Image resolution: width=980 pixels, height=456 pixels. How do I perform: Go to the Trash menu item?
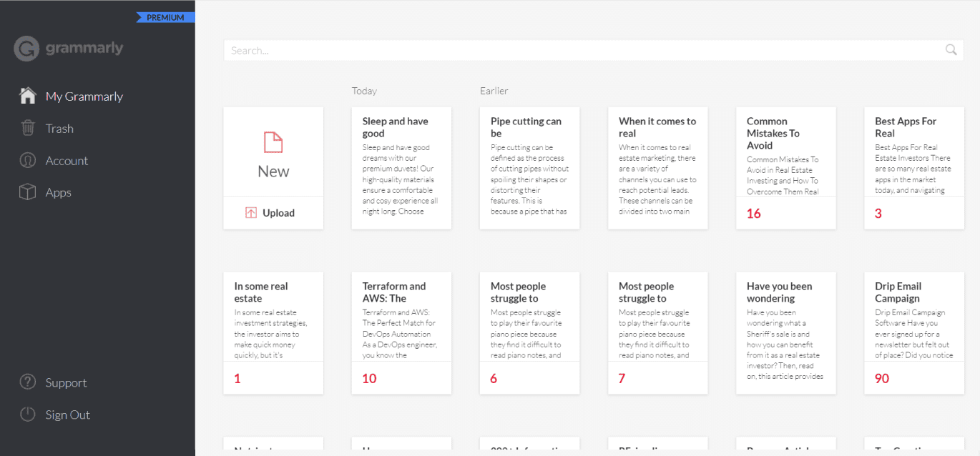[x=59, y=129]
